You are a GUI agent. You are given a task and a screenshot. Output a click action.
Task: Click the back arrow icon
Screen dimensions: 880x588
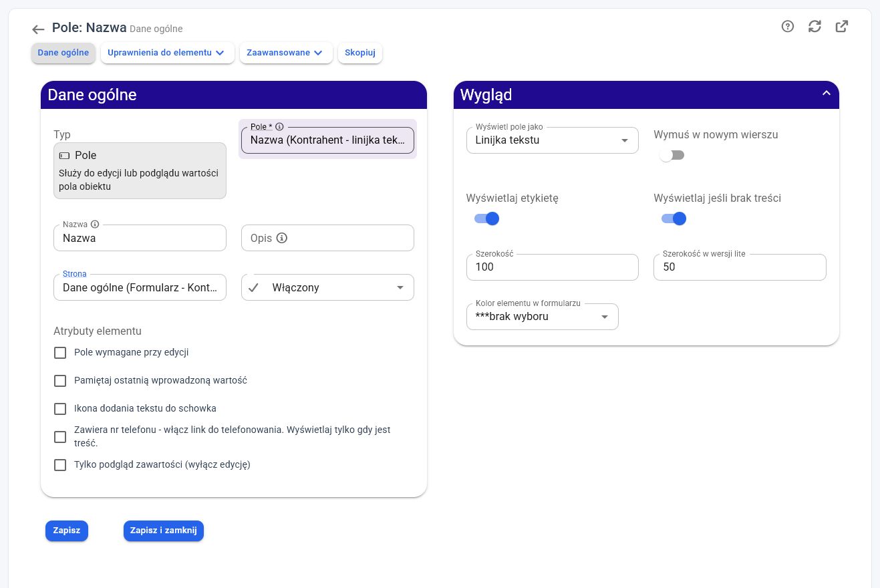tap(38, 29)
